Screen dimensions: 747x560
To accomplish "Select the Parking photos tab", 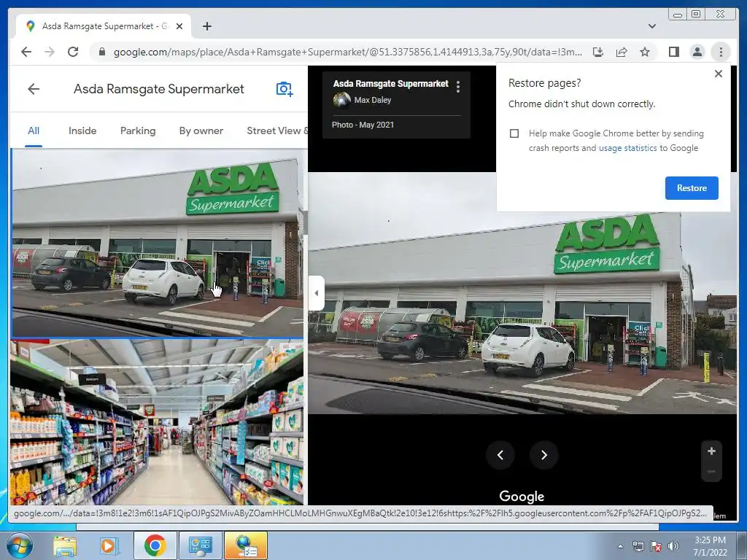I will (138, 131).
